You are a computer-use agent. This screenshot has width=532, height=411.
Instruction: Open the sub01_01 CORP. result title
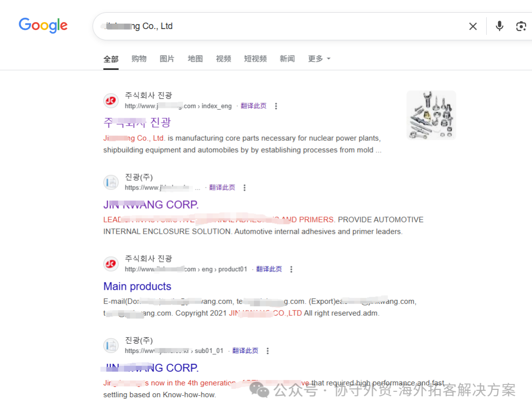pyautogui.click(x=151, y=368)
